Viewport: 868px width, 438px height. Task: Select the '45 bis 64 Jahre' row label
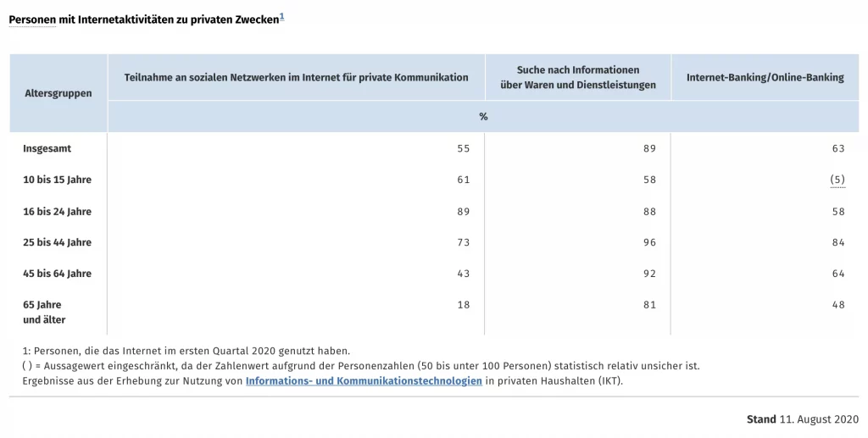57,274
